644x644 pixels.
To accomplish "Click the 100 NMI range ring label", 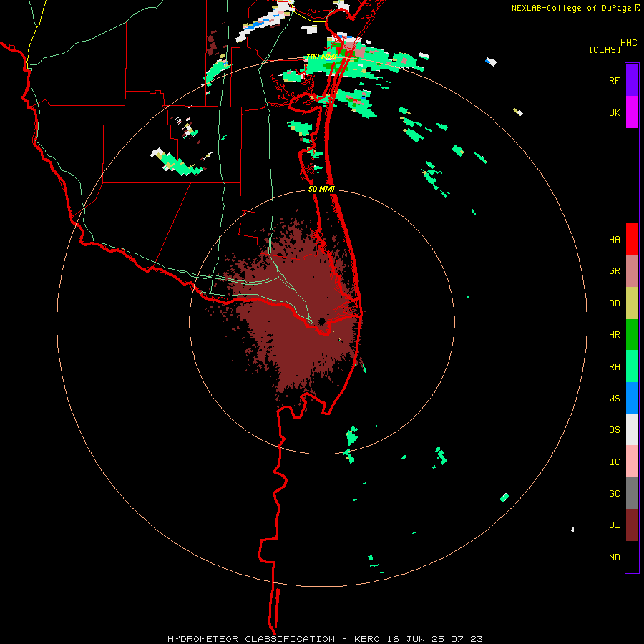I will (x=321, y=57).
